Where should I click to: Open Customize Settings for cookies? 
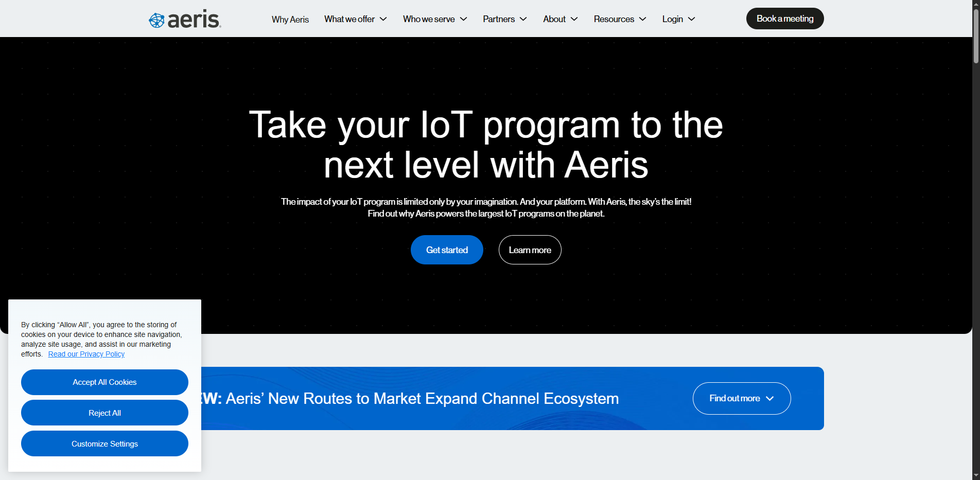[104, 444]
